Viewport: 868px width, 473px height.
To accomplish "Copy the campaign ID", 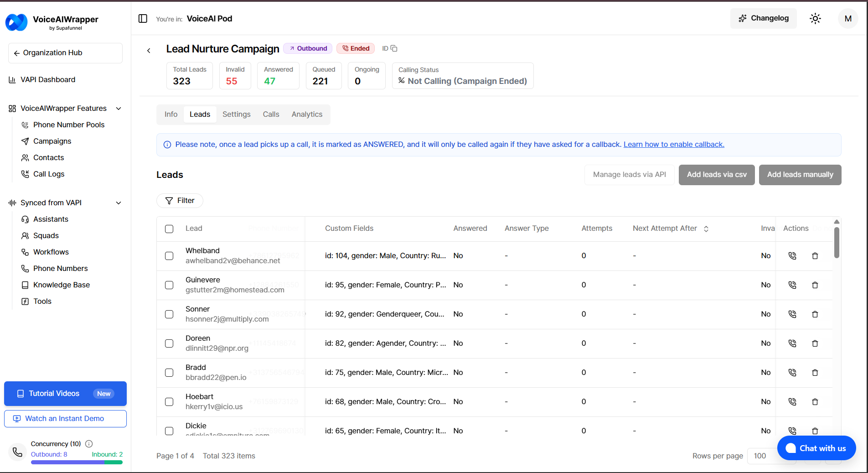I will pos(394,48).
